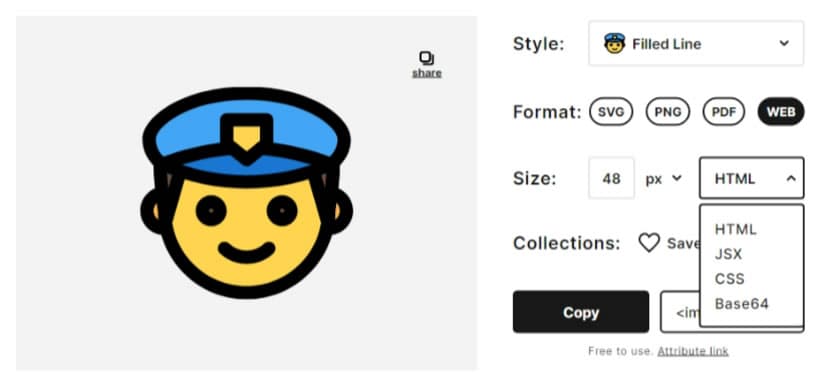The width and height of the screenshot is (830, 386).
Task: Choose Base64 from the dropdown list
Action: tap(742, 303)
